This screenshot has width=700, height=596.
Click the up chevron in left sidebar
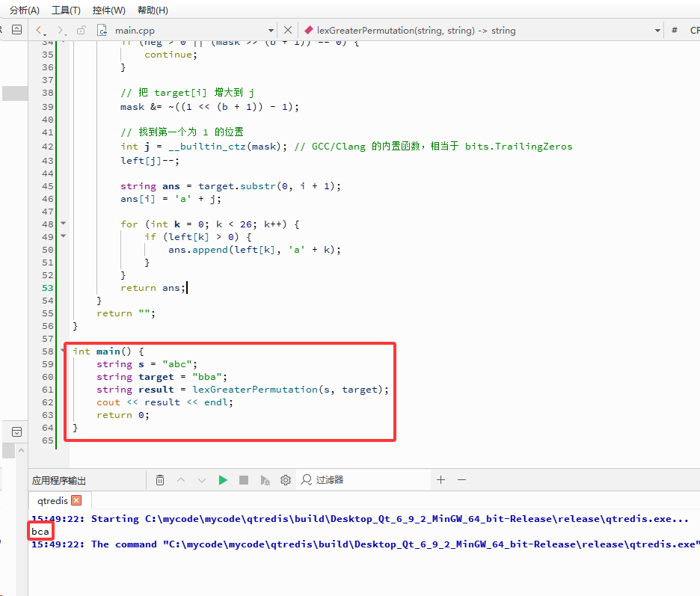pos(21,450)
